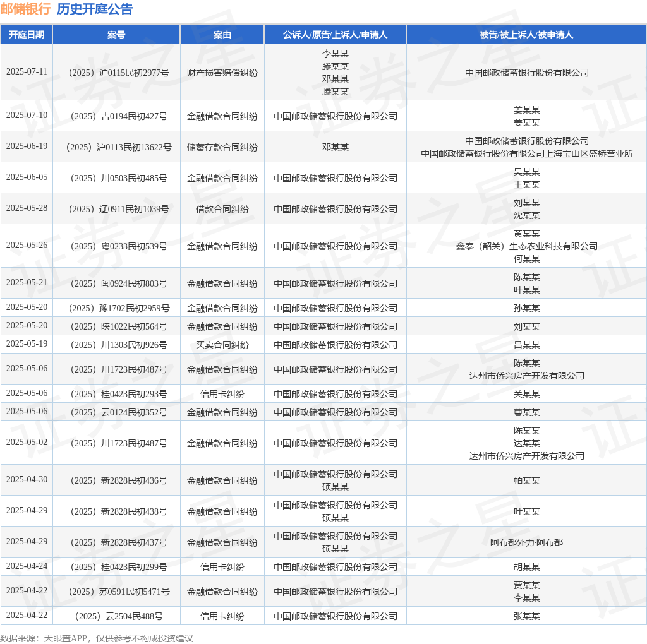Click defendant 贾某某
647x644 pixels.
(x=527, y=585)
